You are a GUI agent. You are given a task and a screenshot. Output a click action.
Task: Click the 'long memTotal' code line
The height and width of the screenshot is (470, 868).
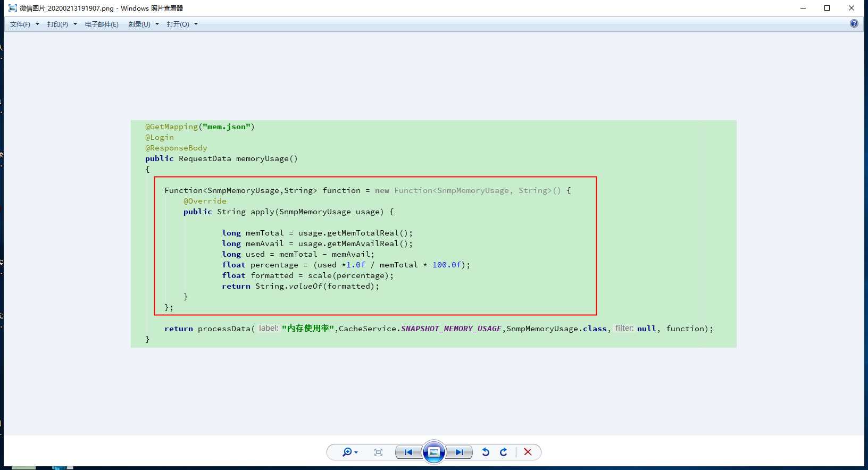[317, 233]
